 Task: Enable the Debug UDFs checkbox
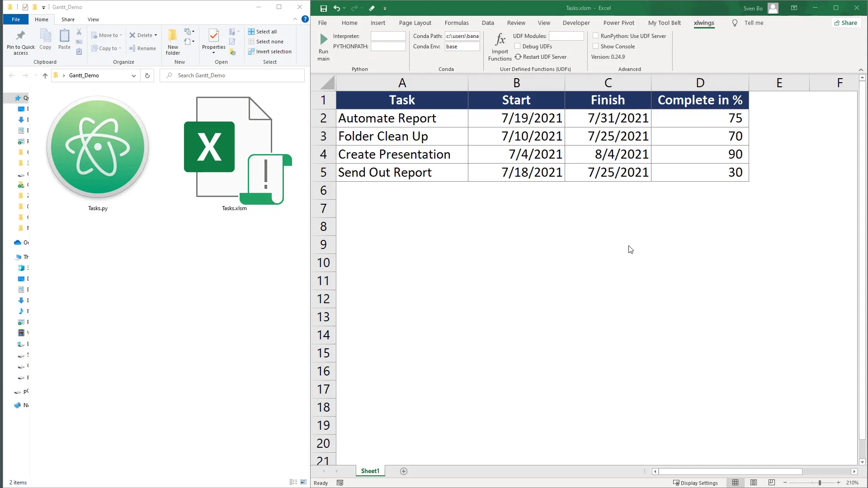(x=517, y=46)
